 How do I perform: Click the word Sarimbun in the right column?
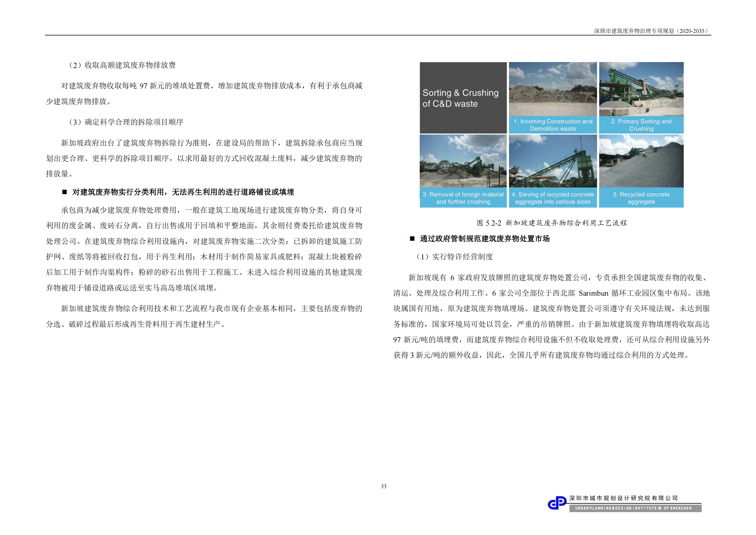tap(593, 293)
